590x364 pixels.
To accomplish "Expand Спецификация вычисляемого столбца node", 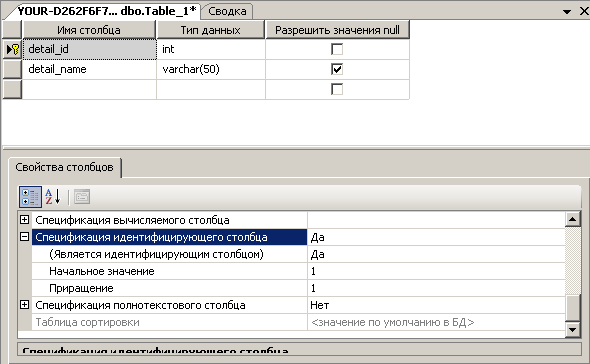I will (24, 219).
